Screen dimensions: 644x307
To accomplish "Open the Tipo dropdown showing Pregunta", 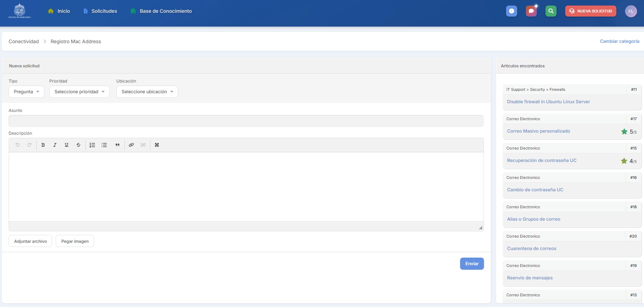I will [x=26, y=92].
